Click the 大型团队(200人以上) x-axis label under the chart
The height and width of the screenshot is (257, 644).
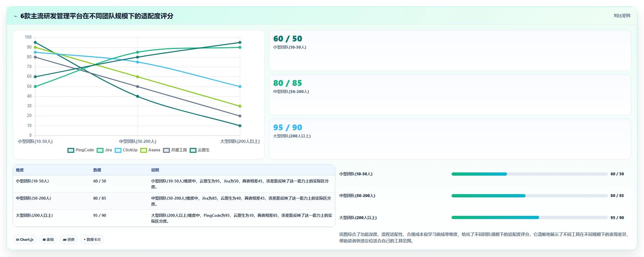[x=240, y=142]
